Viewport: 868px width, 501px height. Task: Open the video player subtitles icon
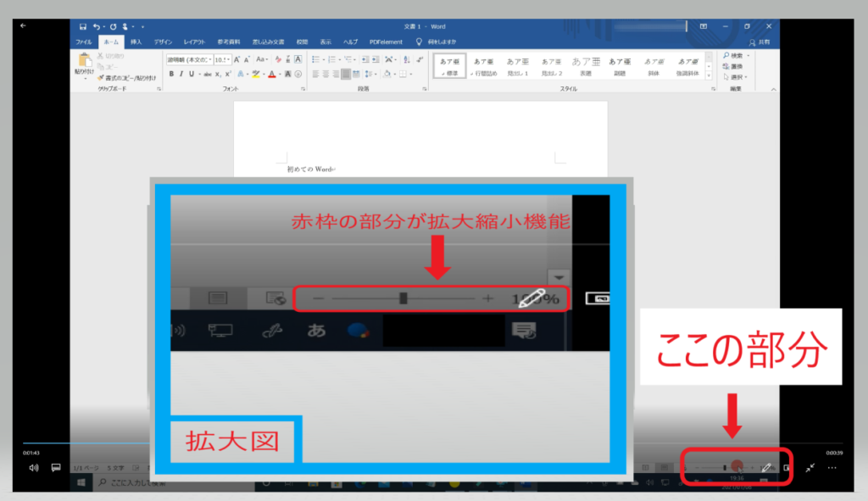point(56,467)
